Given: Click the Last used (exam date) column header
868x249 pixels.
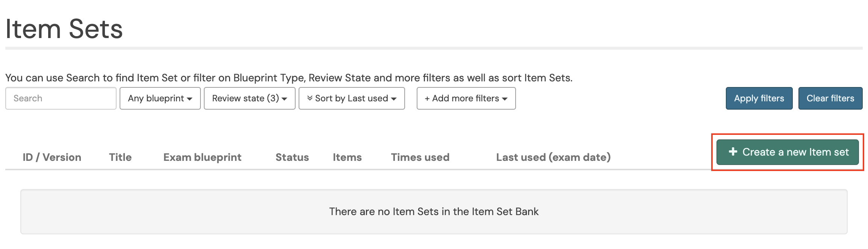Looking at the screenshot, I should (x=554, y=157).
